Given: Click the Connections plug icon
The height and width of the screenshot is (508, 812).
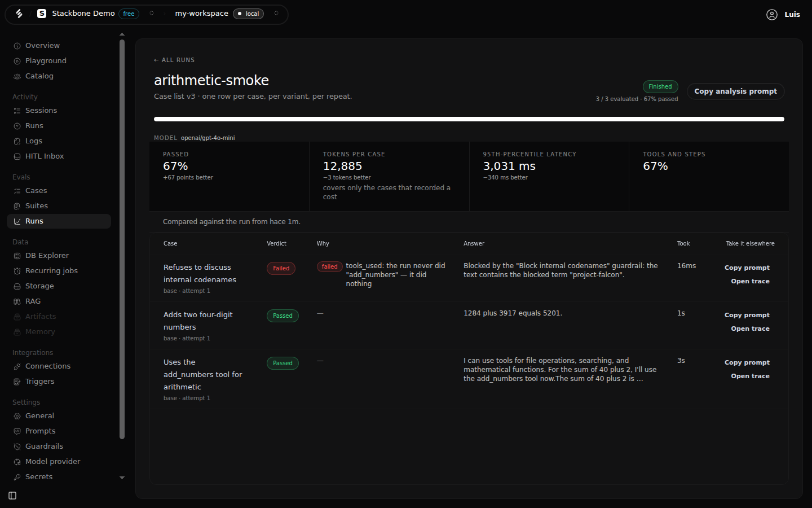Looking at the screenshot, I should pos(17,366).
